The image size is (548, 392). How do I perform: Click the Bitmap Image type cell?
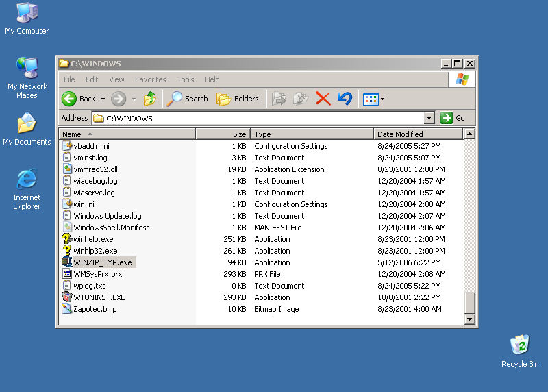[x=277, y=309]
